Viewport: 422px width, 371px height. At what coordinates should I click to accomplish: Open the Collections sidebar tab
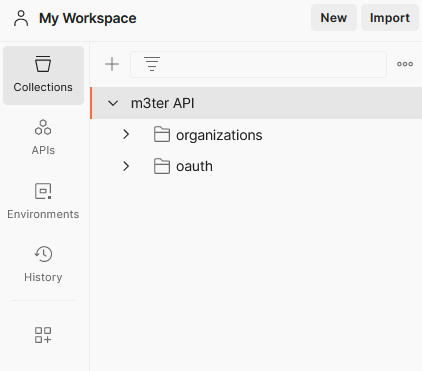tap(43, 75)
